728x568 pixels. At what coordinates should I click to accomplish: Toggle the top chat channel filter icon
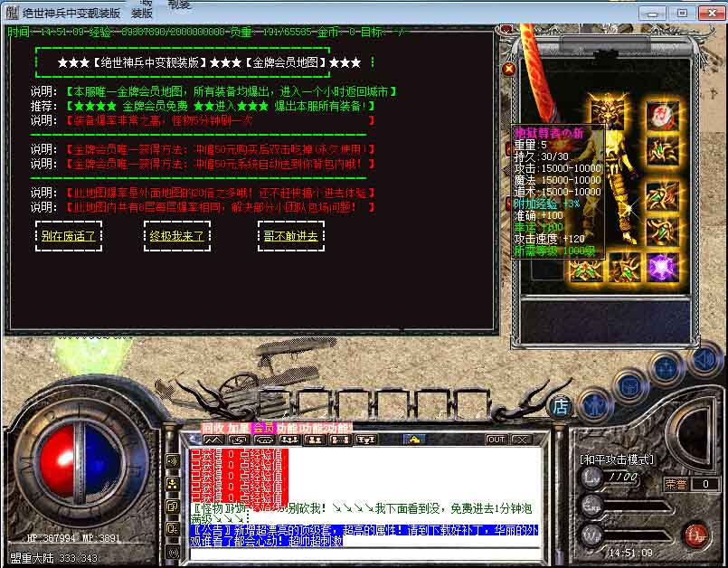point(173,460)
